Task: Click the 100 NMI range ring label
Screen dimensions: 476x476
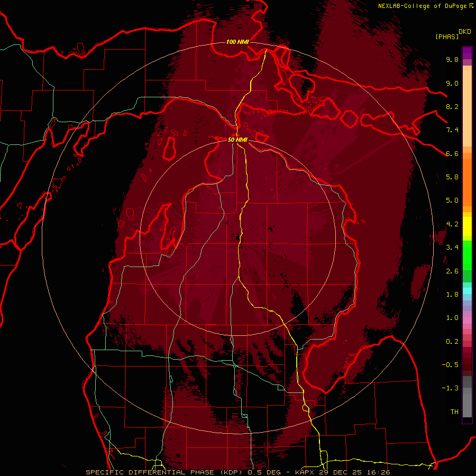Action: [237, 42]
